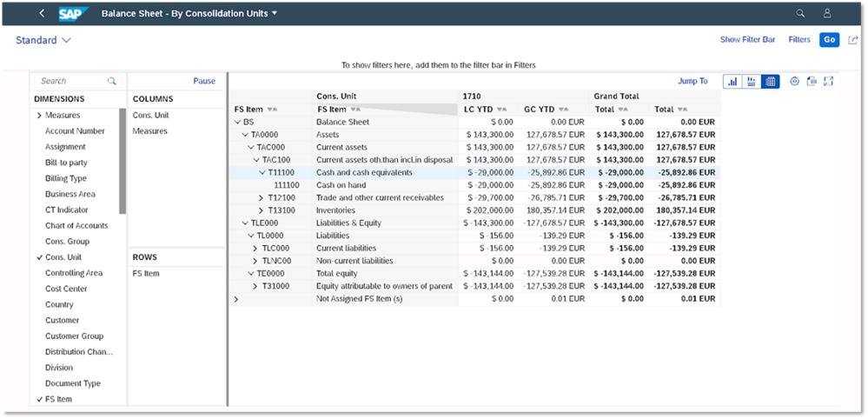The image size is (868, 419).
Task: Collapse the TE0000 Total equity node
Action: tap(251, 274)
